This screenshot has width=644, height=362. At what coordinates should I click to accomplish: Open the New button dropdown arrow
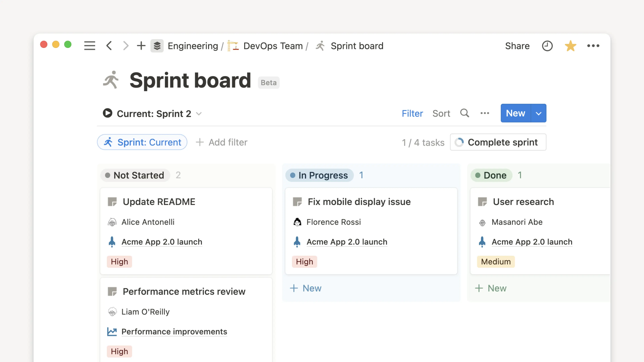(539, 113)
